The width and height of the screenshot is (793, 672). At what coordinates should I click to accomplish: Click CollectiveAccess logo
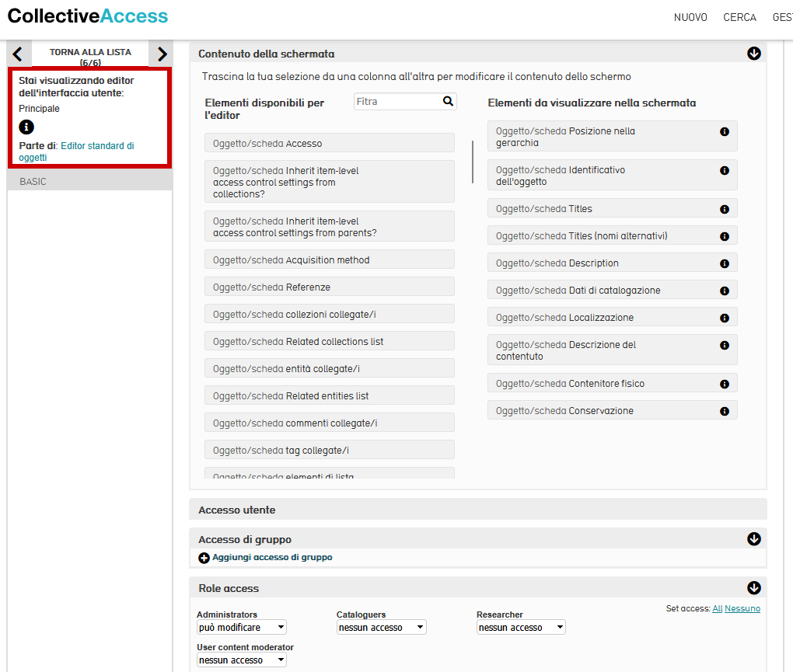pyautogui.click(x=88, y=16)
